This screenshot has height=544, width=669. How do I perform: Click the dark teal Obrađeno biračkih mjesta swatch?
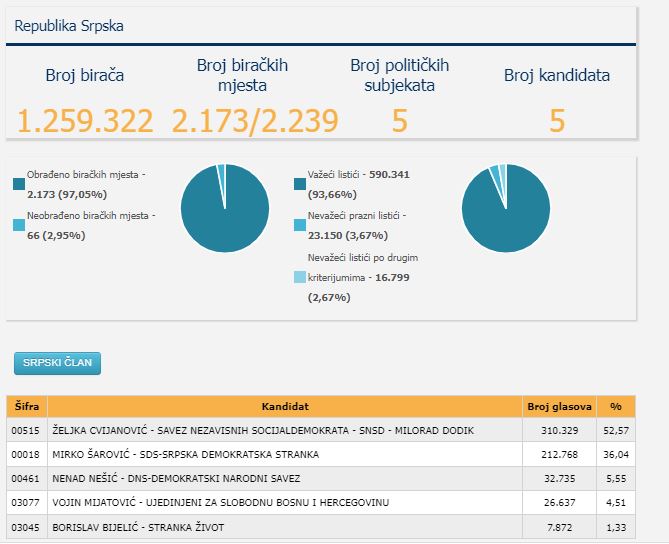click(19, 184)
